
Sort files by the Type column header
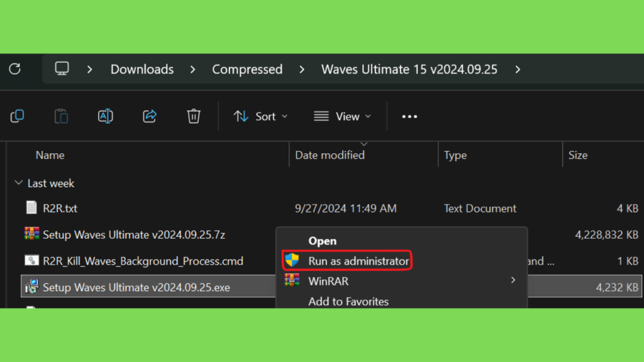[455, 155]
